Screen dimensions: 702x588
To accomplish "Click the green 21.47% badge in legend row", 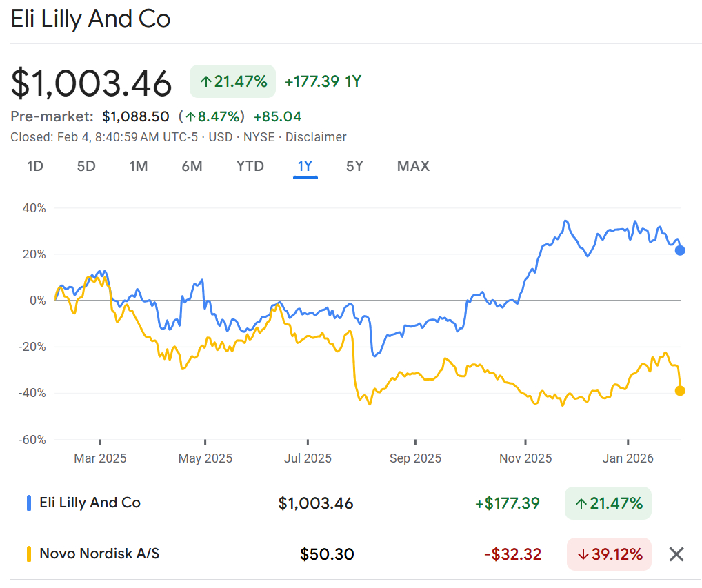I will pos(608,503).
